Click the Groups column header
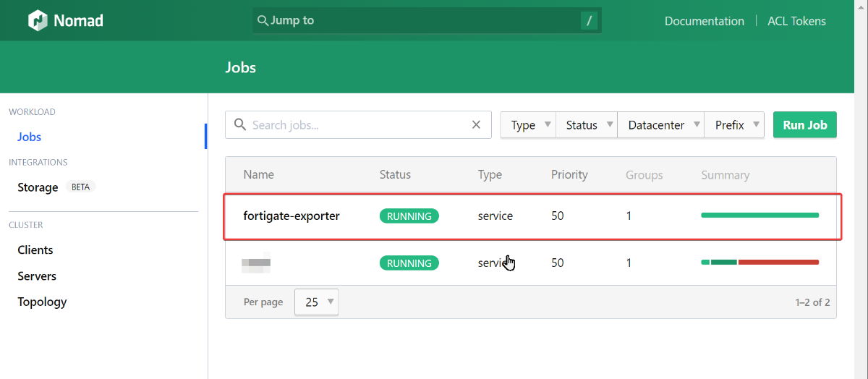The image size is (868, 379). tap(644, 175)
